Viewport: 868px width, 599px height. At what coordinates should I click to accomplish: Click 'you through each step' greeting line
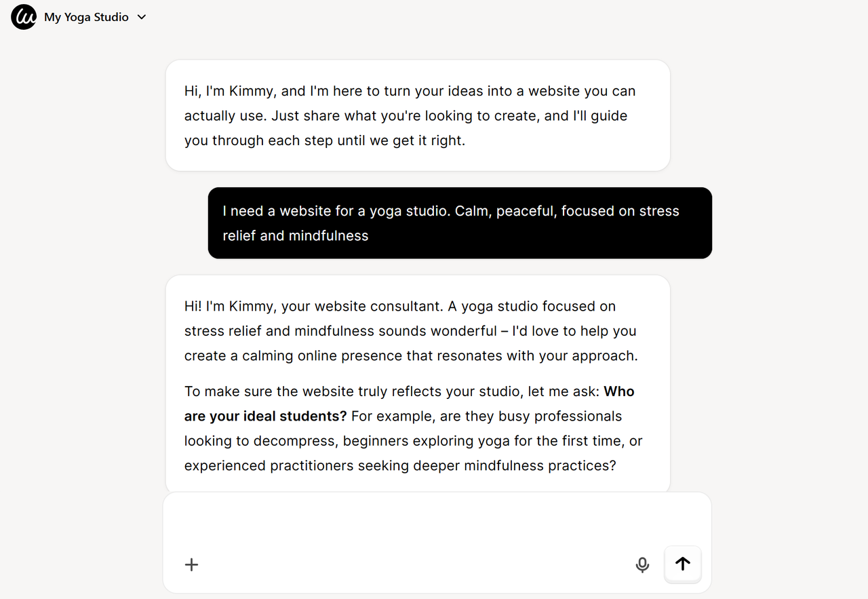pos(325,140)
